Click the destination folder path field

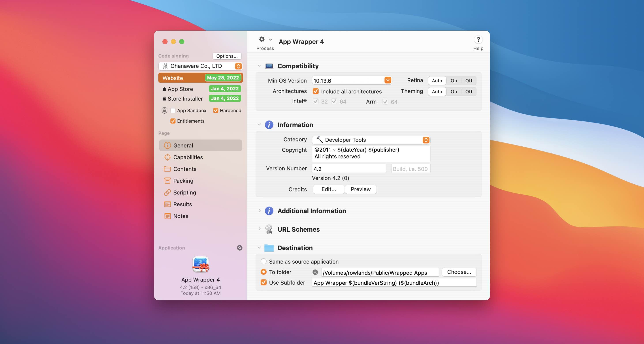(380, 272)
